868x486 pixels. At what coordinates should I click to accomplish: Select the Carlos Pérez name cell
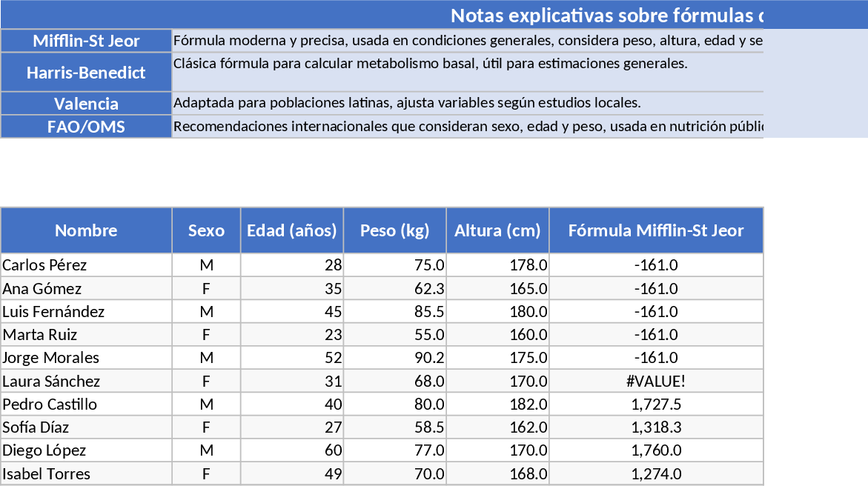coord(87,265)
